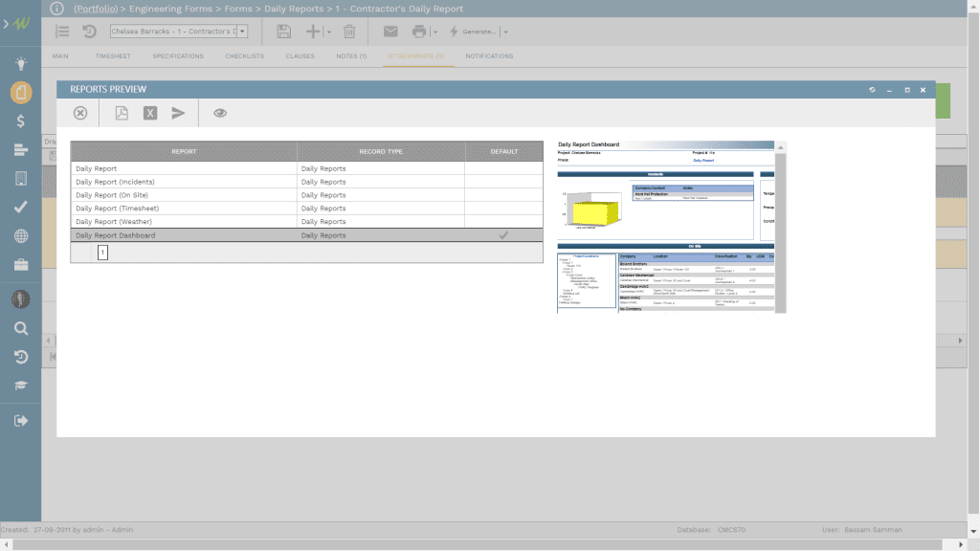
Task: Expand the sidebar with the chevron
Action: pyautogui.click(x=6, y=24)
